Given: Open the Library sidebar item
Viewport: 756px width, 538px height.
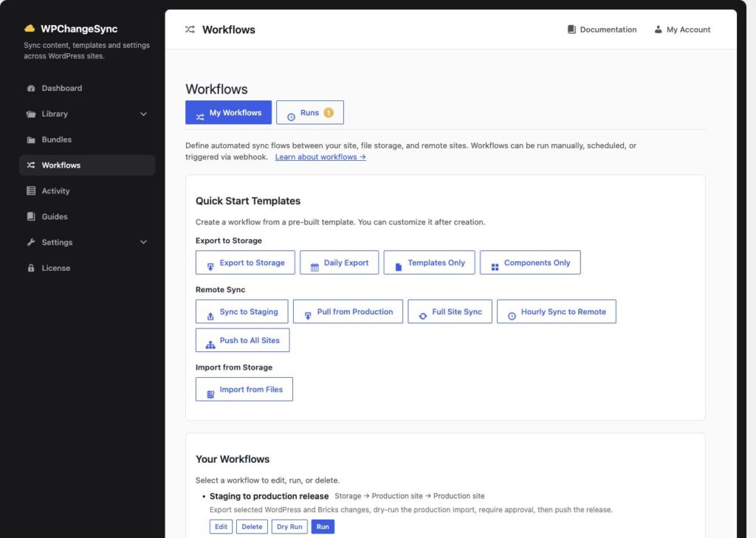Looking at the screenshot, I should (87, 114).
